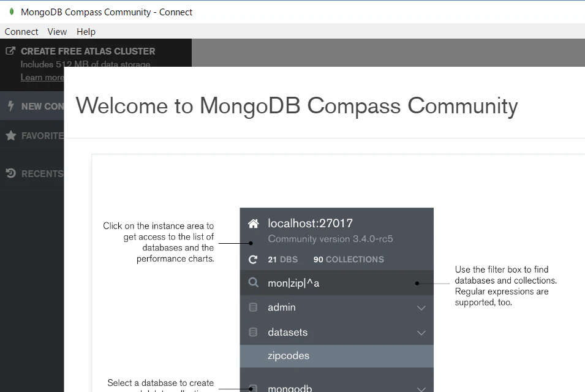Open the View menu

[x=57, y=32]
